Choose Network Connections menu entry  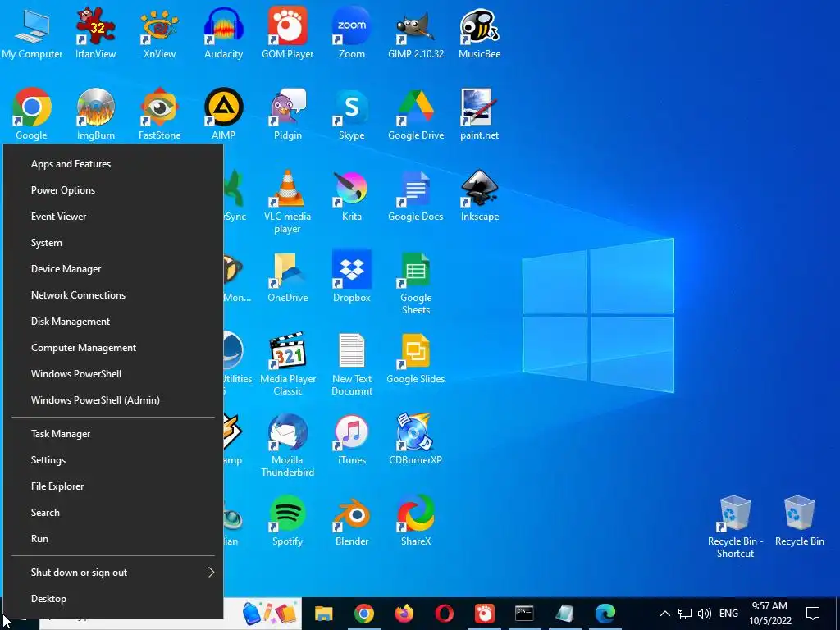(x=113, y=295)
